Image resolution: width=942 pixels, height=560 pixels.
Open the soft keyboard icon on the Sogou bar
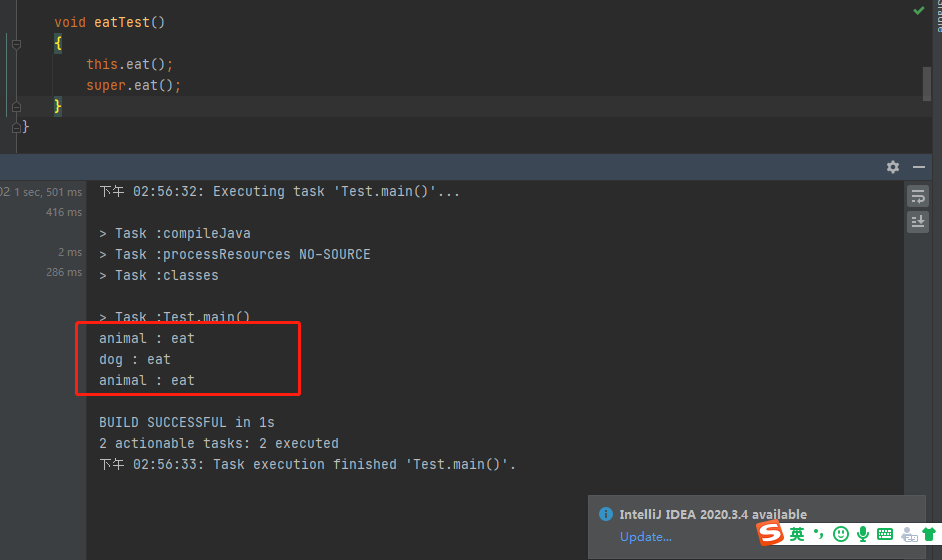[x=884, y=534]
